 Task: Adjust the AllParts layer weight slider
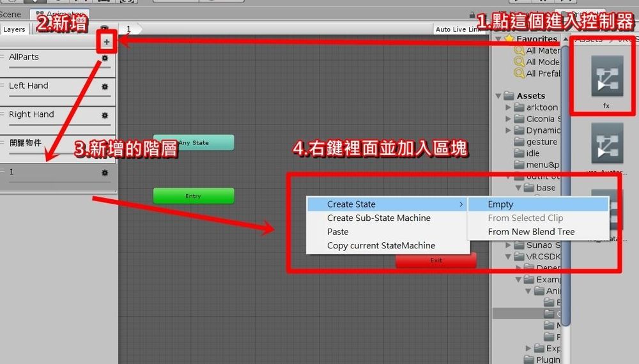tap(60, 68)
